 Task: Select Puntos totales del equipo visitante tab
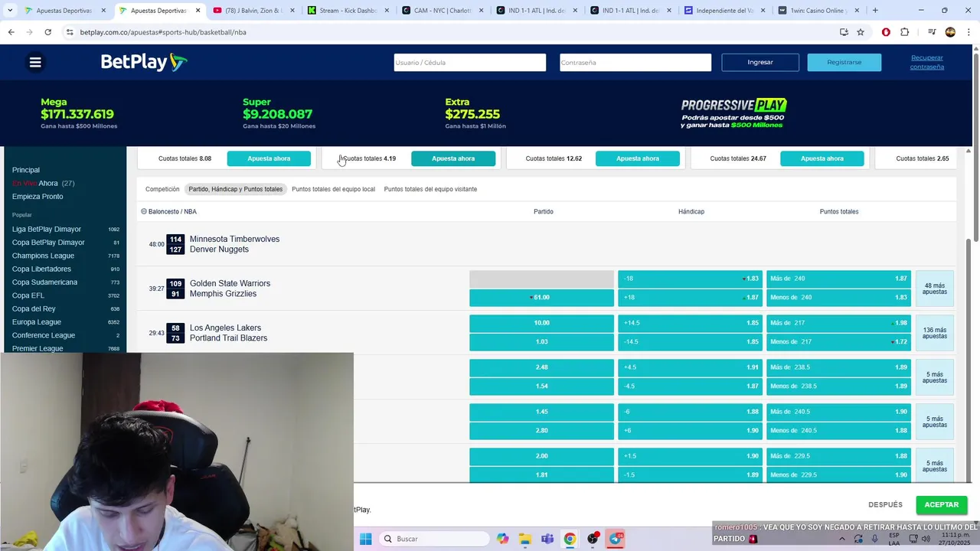tap(430, 189)
